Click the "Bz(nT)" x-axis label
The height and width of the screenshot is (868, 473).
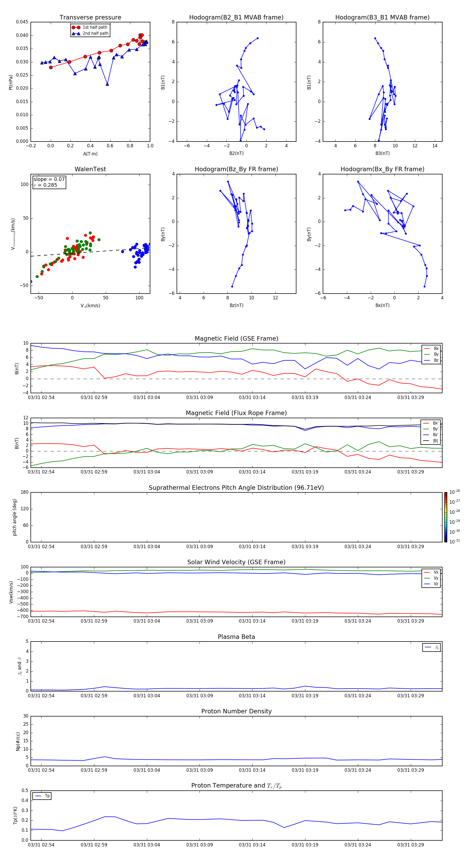(x=236, y=305)
